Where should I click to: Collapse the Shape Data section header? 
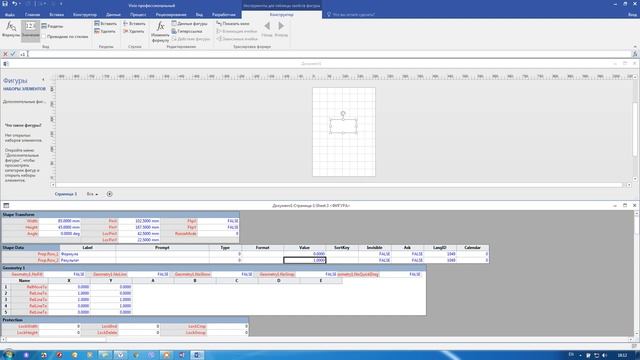point(31,247)
